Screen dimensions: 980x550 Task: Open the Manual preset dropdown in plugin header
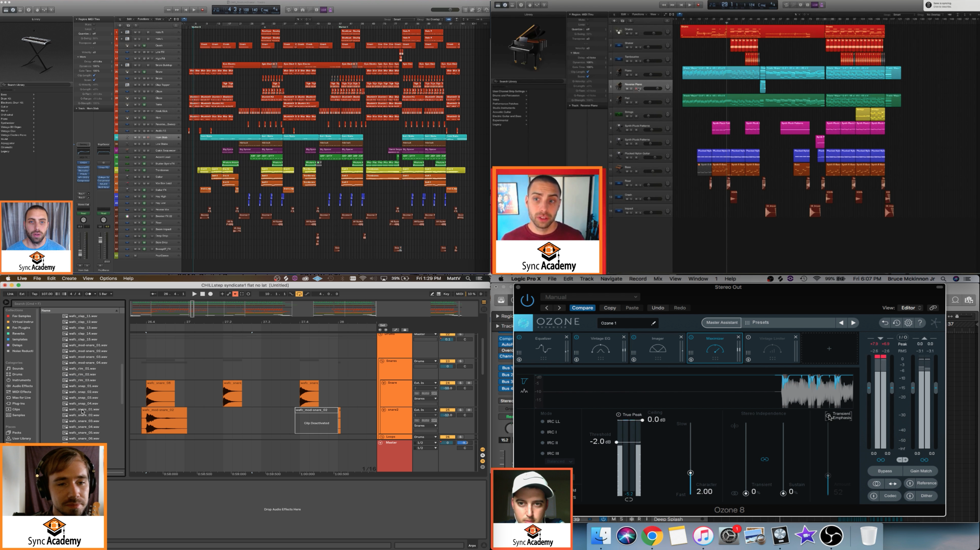(590, 297)
